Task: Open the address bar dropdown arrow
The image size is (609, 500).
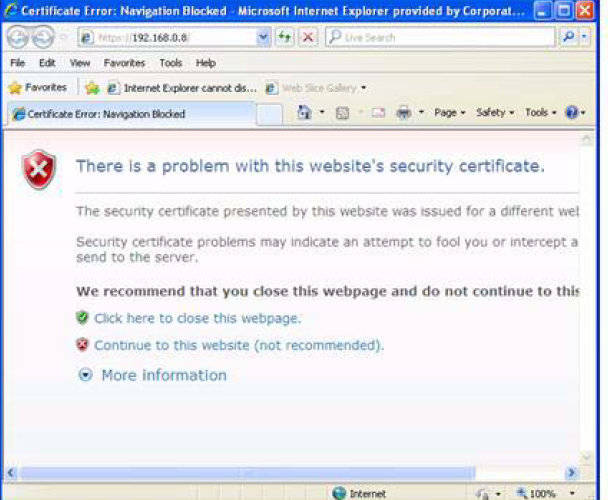Action: (x=263, y=37)
